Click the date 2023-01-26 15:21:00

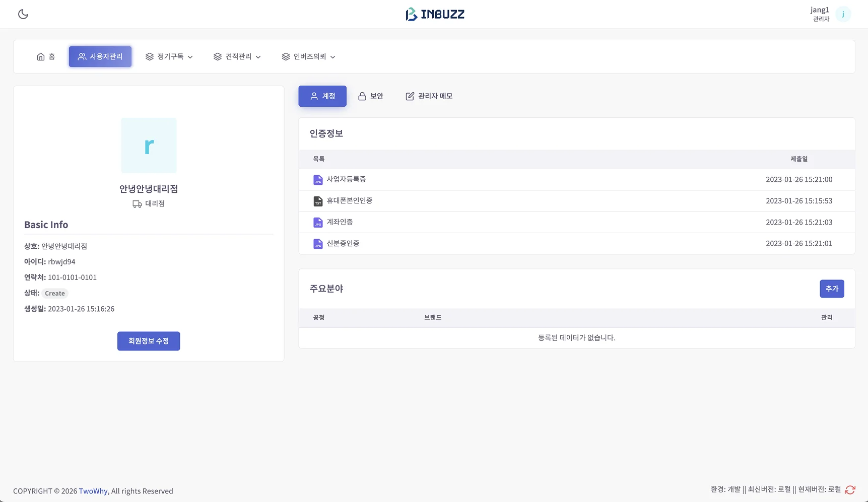pyautogui.click(x=799, y=180)
